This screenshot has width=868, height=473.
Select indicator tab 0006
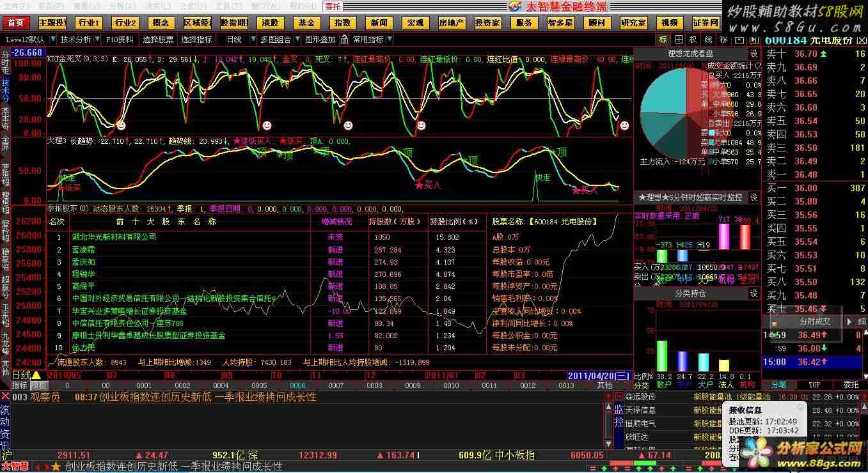point(297,385)
